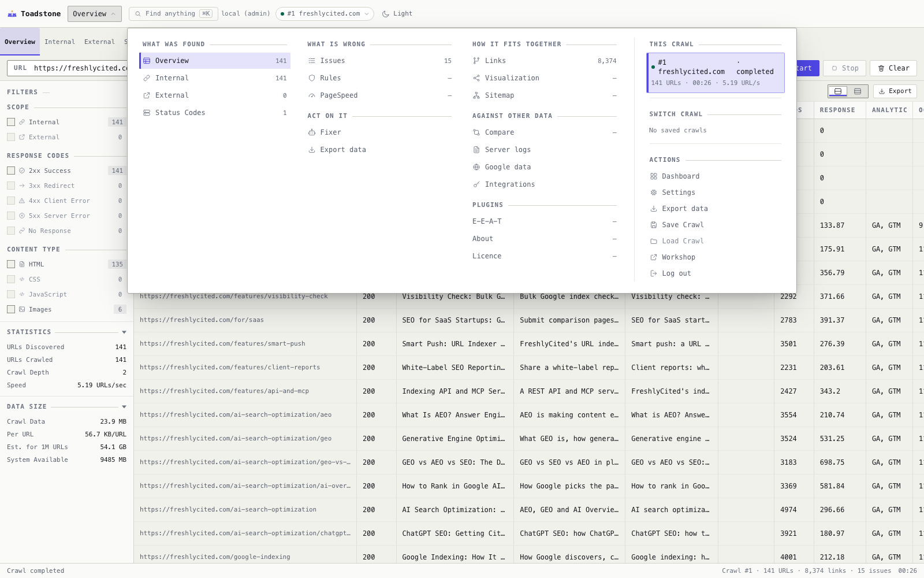Click the Server logs file icon
The image size is (924, 578).
coord(476,150)
